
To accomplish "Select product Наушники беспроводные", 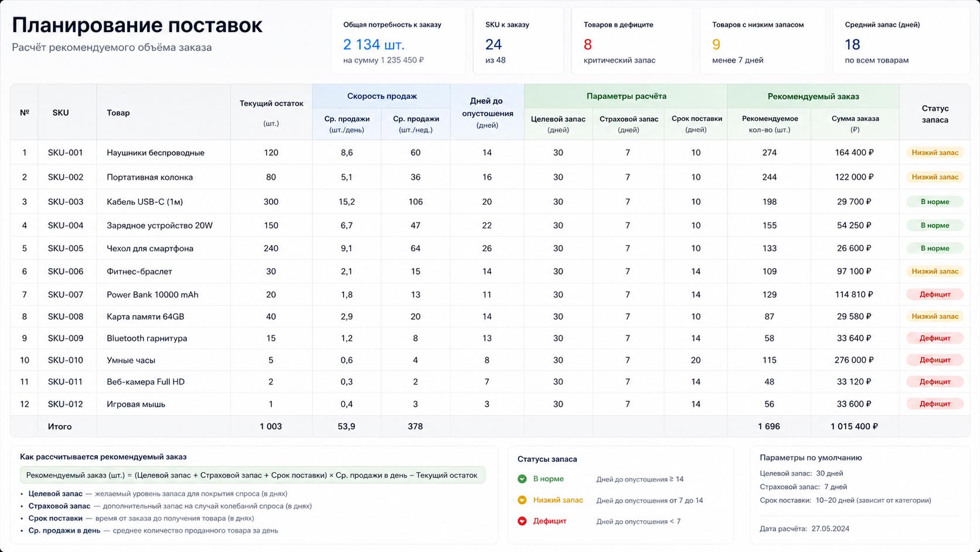I will (155, 153).
